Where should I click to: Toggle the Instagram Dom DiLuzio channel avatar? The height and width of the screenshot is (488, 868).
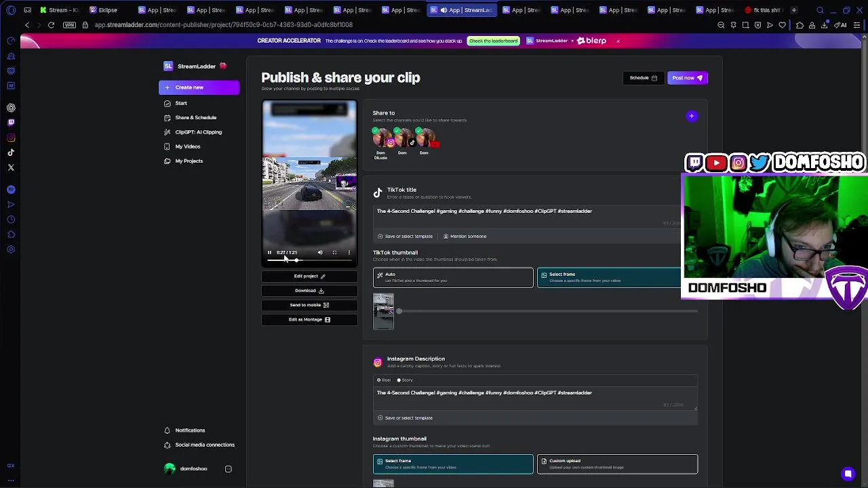[x=382, y=138]
